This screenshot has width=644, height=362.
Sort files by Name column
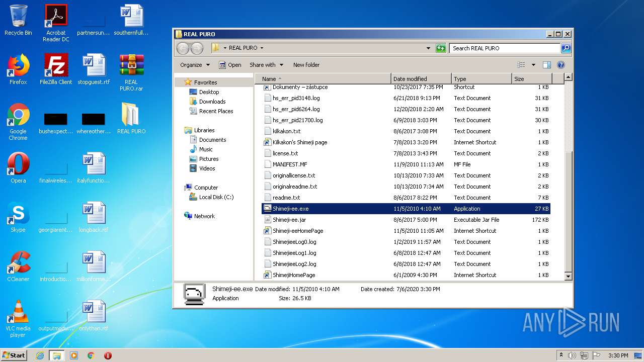[x=323, y=79]
